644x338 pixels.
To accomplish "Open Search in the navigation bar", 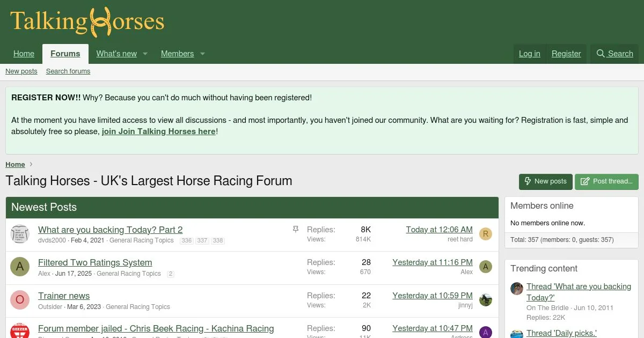I will (615, 54).
